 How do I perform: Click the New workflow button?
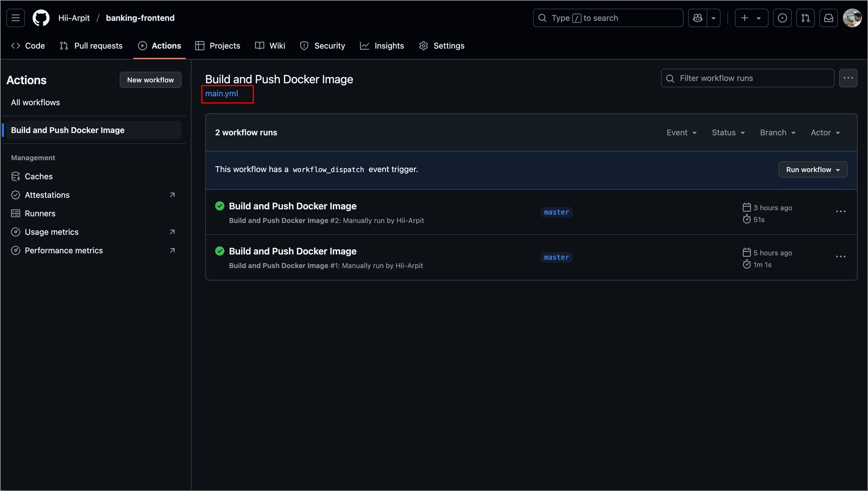click(150, 80)
